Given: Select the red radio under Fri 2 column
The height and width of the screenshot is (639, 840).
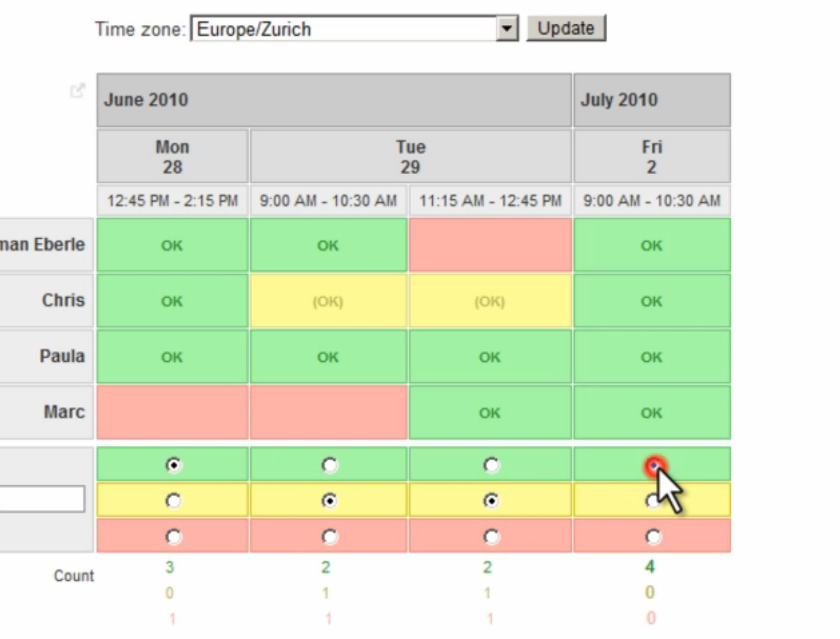Looking at the screenshot, I should [653, 536].
